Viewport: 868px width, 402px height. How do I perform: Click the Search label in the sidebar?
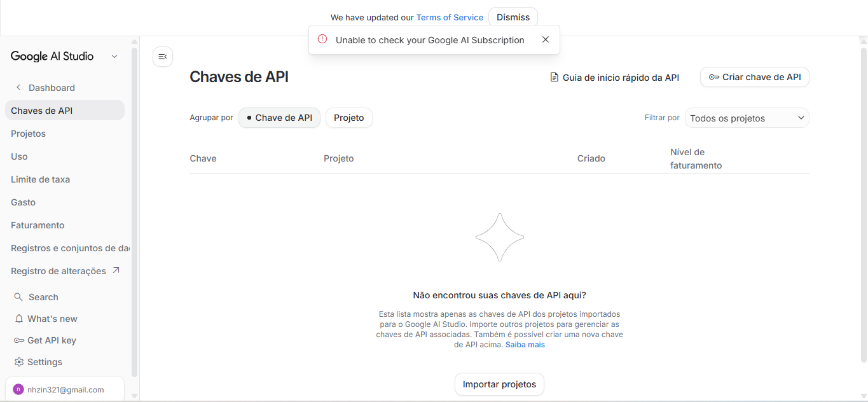point(43,297)
